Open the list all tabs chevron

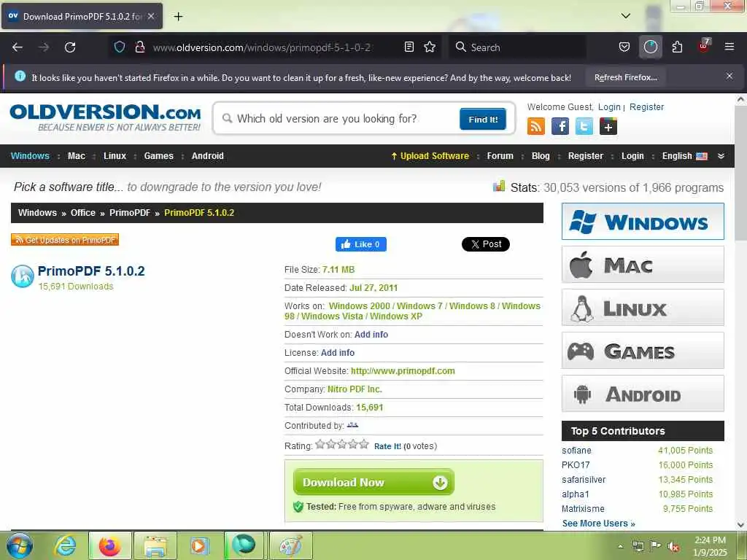point(626,16)
